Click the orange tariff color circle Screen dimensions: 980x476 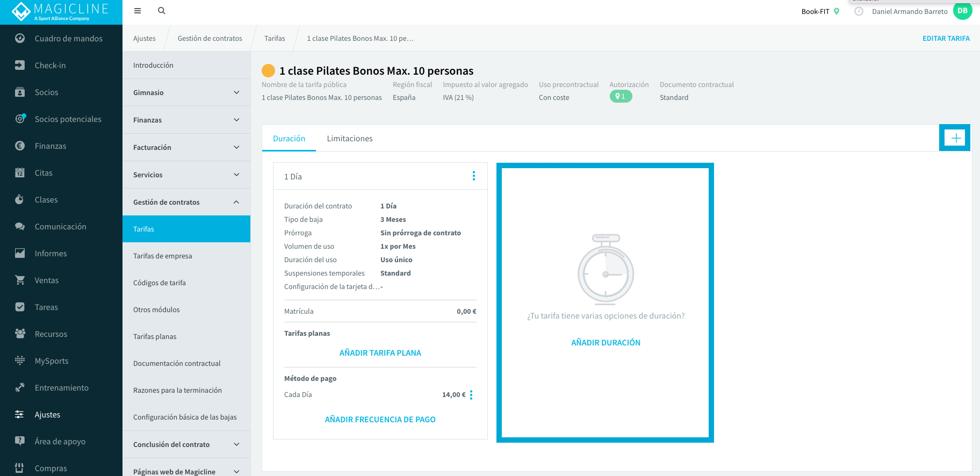click(x=268, y=70)
